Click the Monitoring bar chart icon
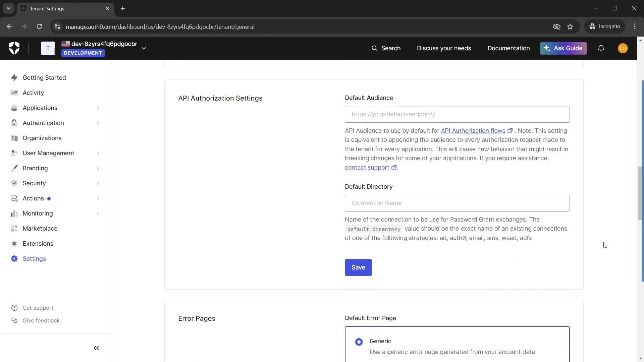644x362 pixels. [x=14, y=214]
